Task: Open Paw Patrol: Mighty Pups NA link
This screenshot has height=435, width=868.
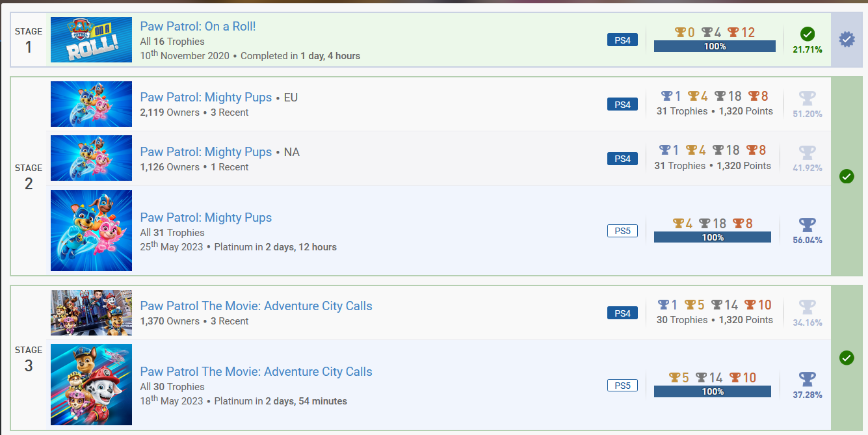Action: tap(205, 152)
